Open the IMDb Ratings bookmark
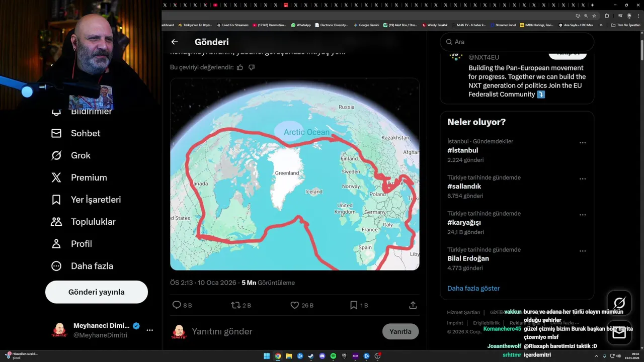Screen dimensions: 644x362 tap(536, 25)
